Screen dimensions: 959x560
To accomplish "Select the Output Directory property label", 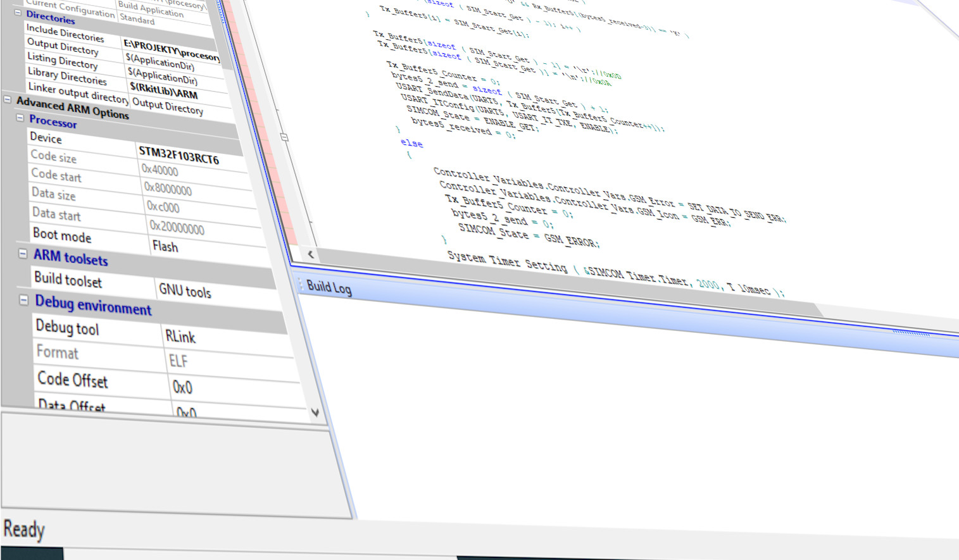I will coord(63,46).
